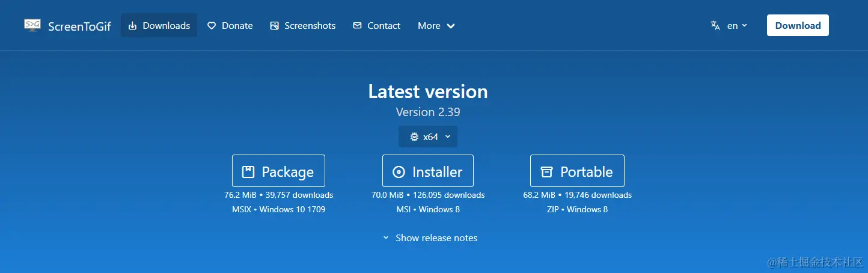
Task: Expand Show release notes
Action: pyautogui.click(x=430, y=238)
